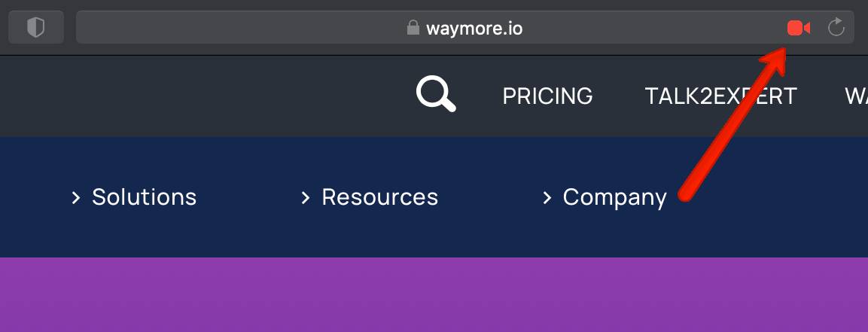Click the chevron arrow before Company

click(547, 197)
